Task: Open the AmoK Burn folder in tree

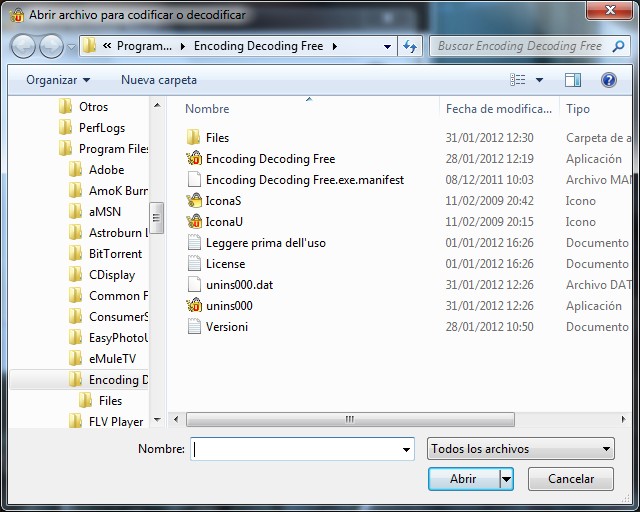Action: [118, 191]
